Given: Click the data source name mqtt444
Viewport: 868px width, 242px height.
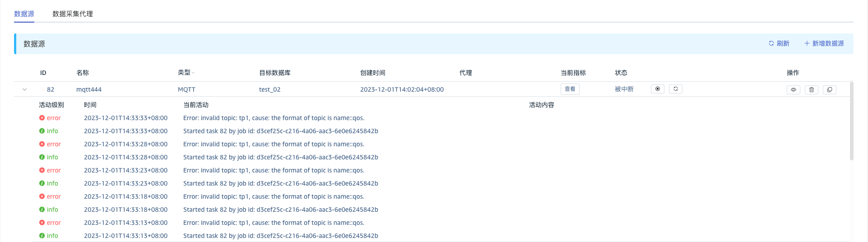Looking at the screenshot, I should [89, 89].
